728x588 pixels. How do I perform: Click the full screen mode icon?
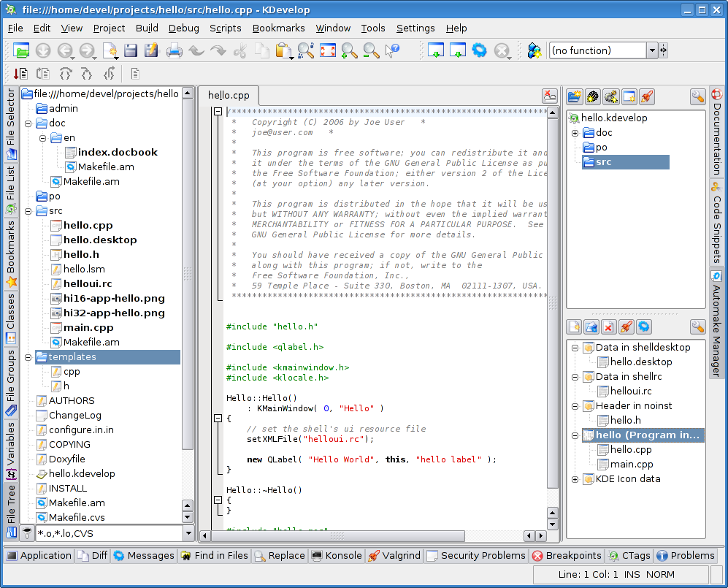(327, 50)
